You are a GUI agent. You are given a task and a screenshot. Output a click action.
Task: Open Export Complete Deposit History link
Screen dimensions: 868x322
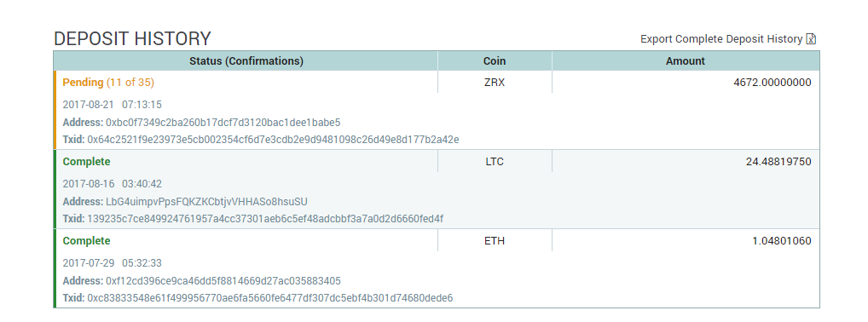click(x=721, y=38)
